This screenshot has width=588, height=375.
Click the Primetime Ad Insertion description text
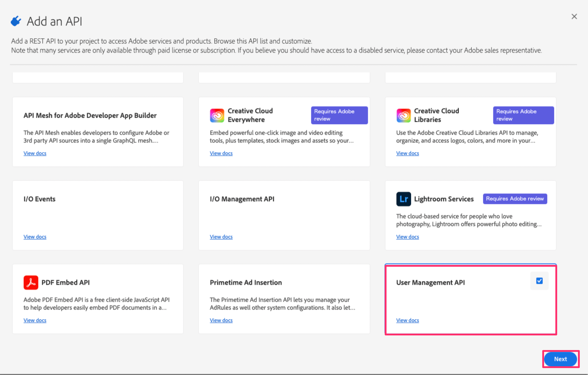(x=282, y=304)
